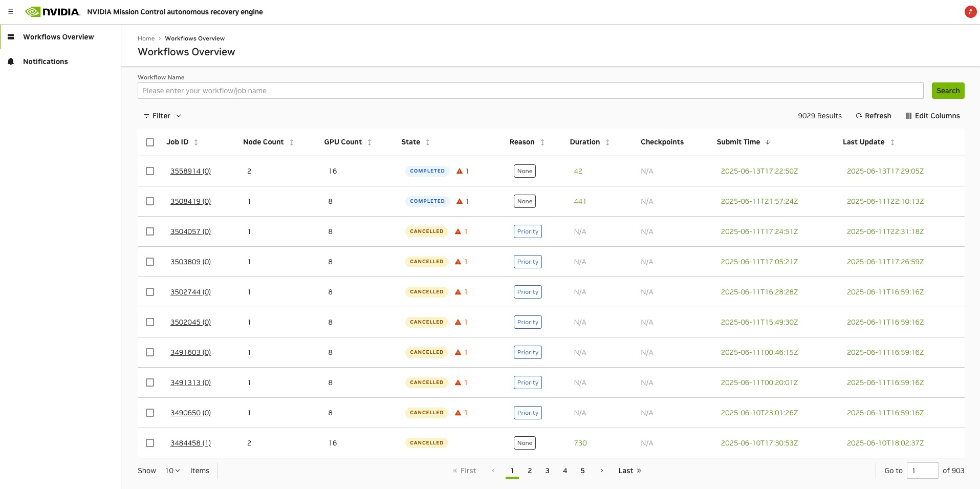Toggle the select-all checkbox in header
This screenshot has height=489, width=980.
pyautogui.click(x=150, y=142)
